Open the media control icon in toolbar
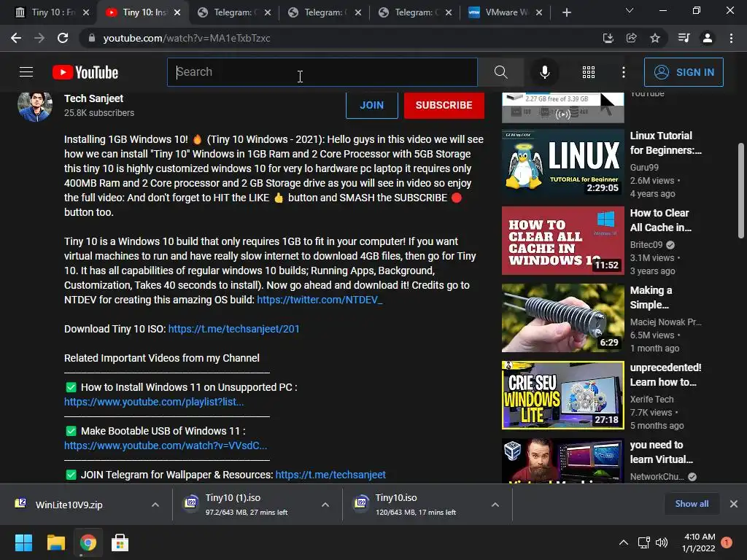This screenshot has width=747, height=560. point(684,38)
